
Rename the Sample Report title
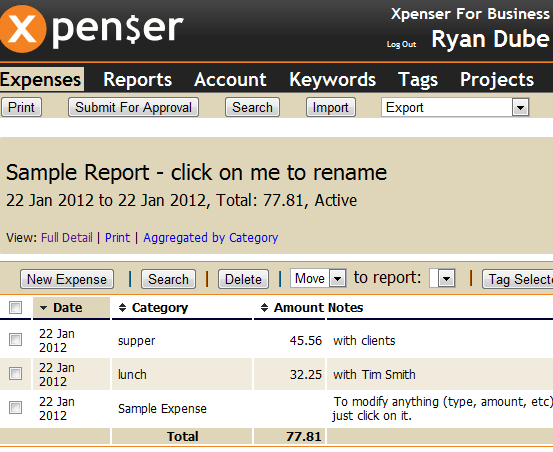(x=196, y=172)
